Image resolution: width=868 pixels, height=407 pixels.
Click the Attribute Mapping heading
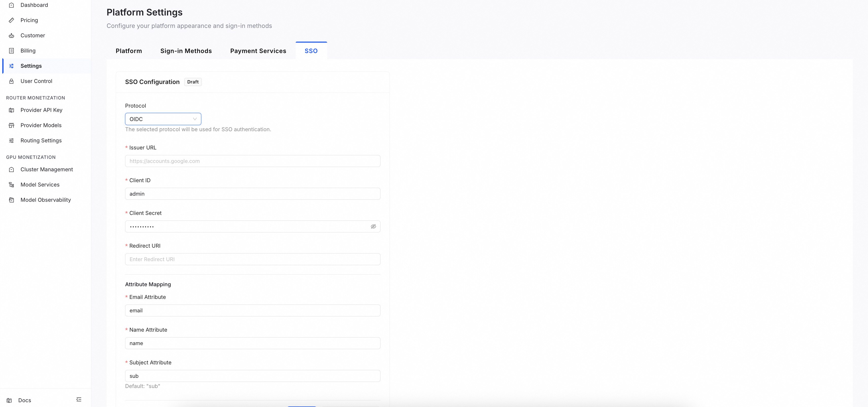pos(148,284)
